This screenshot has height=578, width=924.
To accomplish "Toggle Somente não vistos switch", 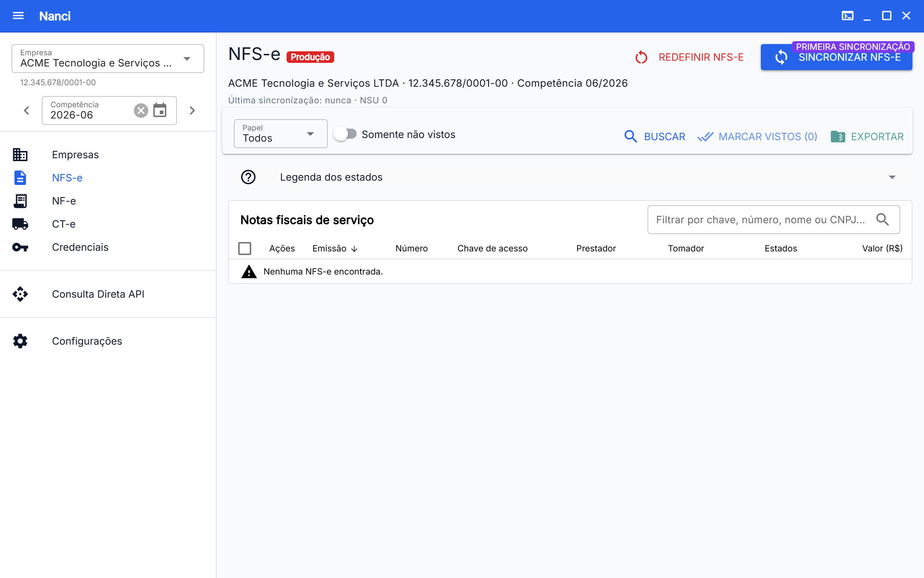I will 345,134.
